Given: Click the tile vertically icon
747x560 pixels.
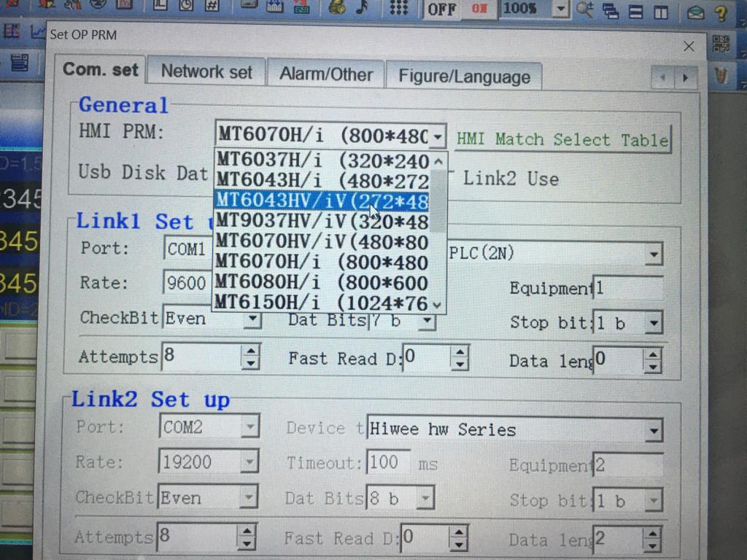Looking at the screenshot, I should (661, 12).
